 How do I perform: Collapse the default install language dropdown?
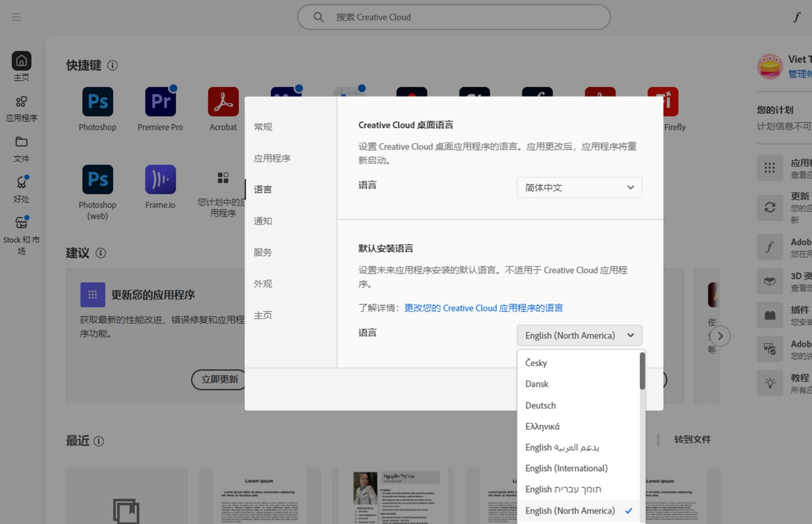(579, 336)
